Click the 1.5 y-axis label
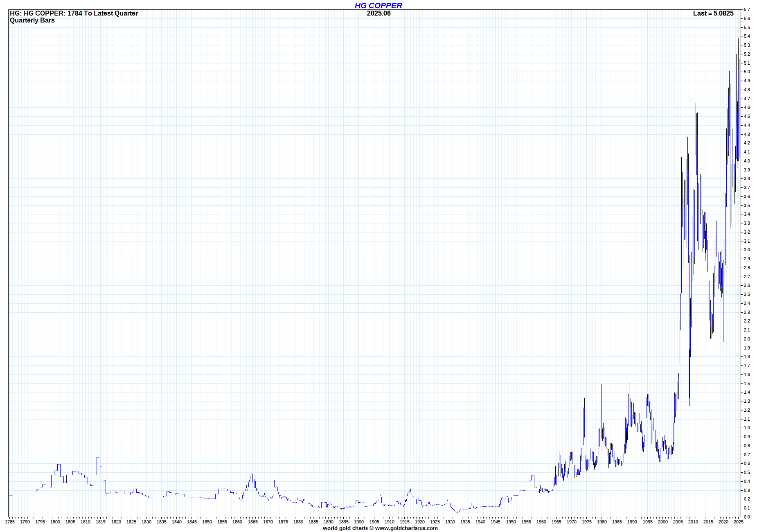 point(747,383)
